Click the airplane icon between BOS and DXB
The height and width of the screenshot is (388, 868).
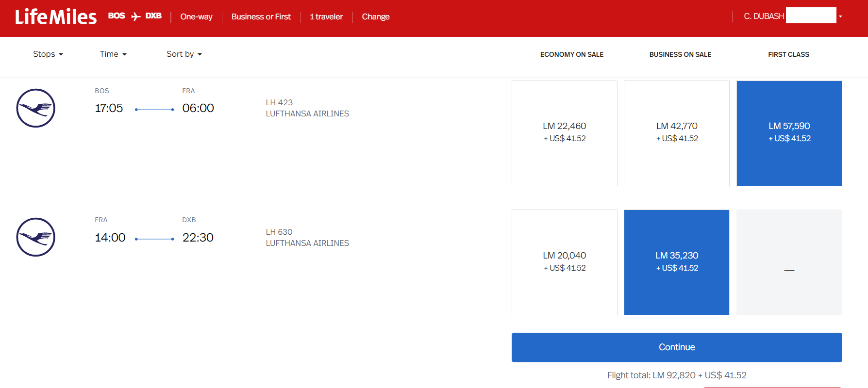coord(136,16)
